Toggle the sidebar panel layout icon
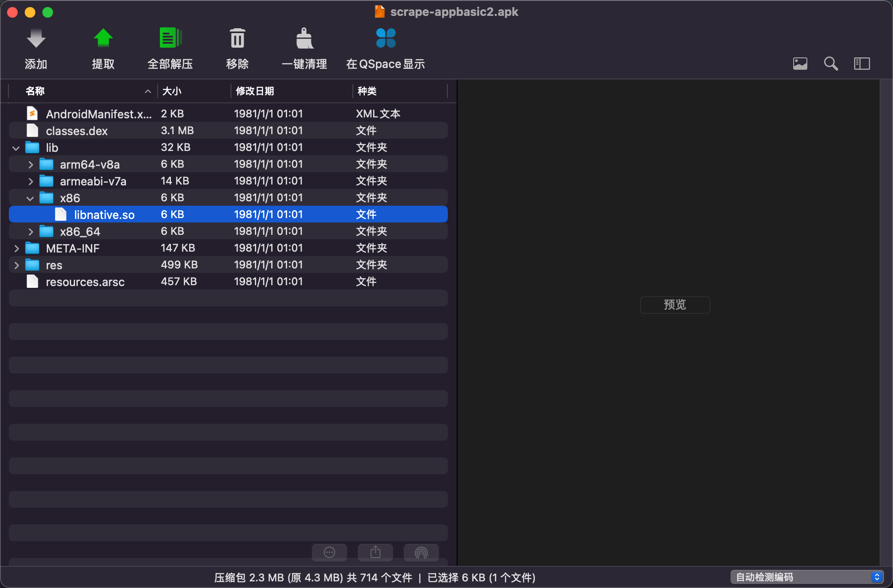The width and height of the screenshot is (893, 588). tap(862, 64)
